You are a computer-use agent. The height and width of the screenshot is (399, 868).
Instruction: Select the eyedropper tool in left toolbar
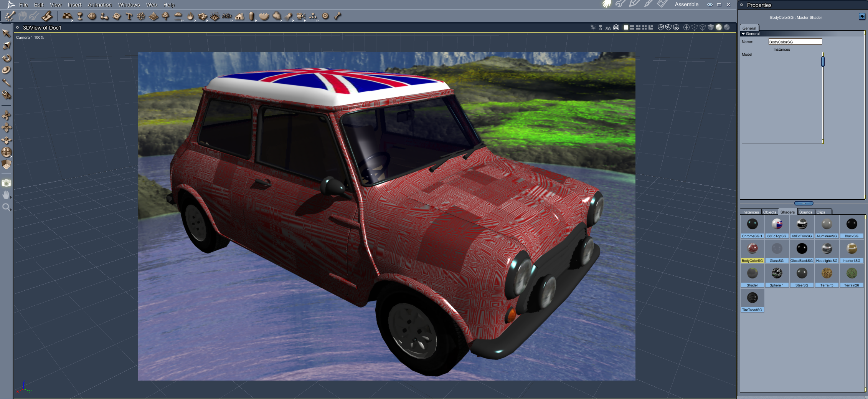coord(6,83)
